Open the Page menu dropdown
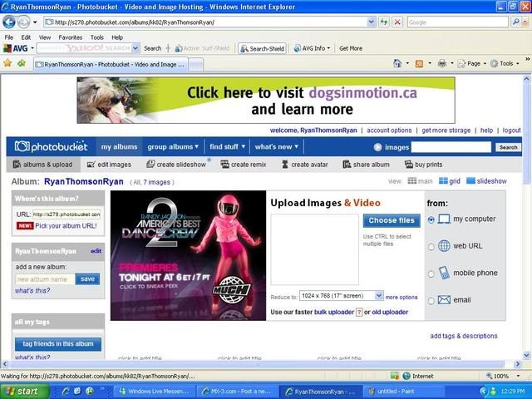This screenshot has height=399, width=532. pos(472,63)
